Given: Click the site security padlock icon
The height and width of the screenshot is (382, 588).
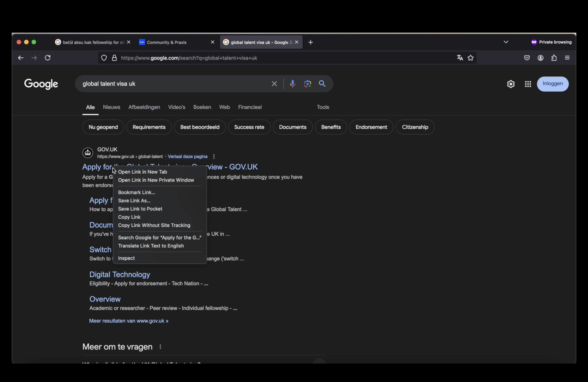Looking at the screenshot, I should (114, 58).
